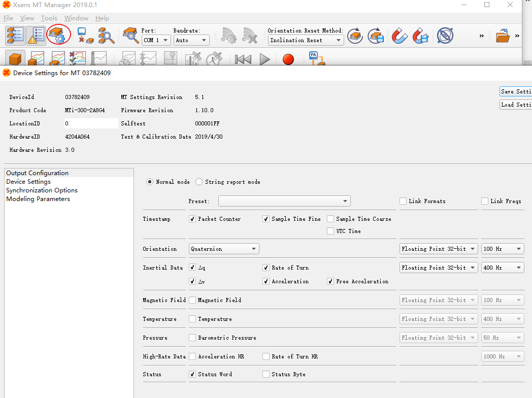Open the Orientation data graph view icon
Screen dimensions: 532x398
click(x=57, y=58)
